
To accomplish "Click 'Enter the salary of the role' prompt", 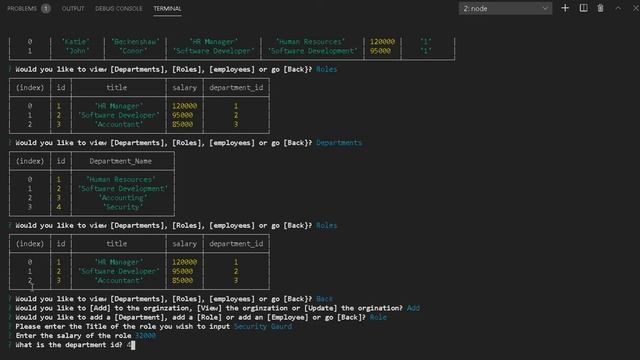I will (x=73, y=336).
